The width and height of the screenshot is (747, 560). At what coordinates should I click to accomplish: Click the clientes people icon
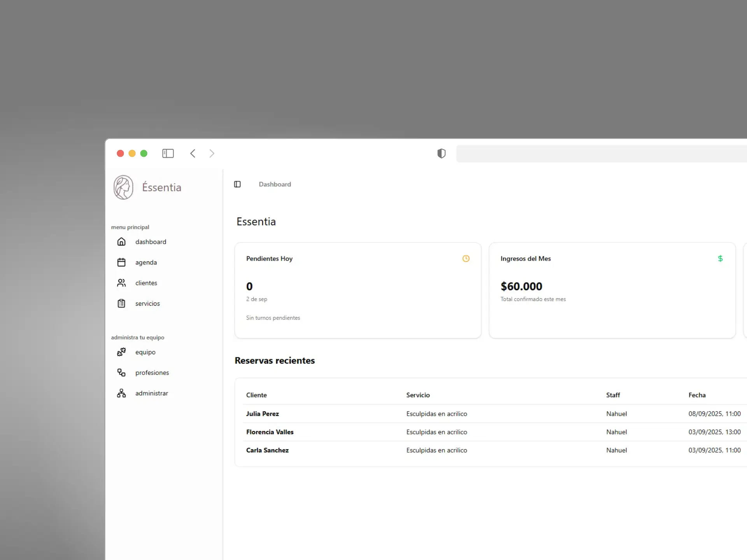coord(121,283)
